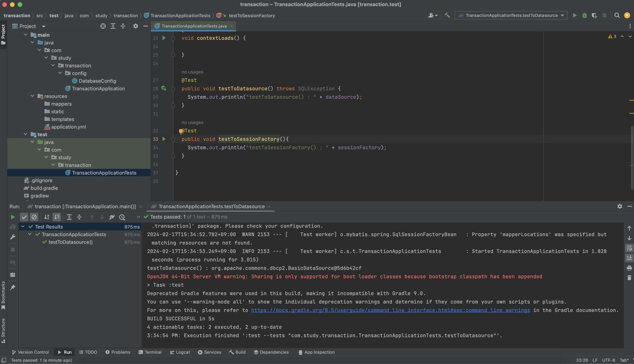Collapse all in Project panel
This screenshot has width=634, height=364.
click(x=123, y=26)
